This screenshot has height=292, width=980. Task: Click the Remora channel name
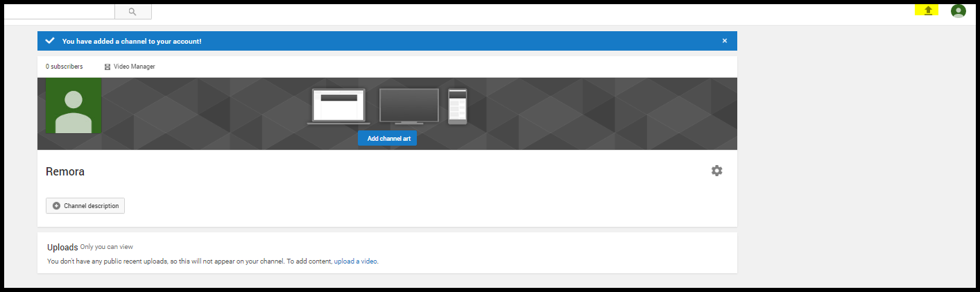click(x=65, y=171)
